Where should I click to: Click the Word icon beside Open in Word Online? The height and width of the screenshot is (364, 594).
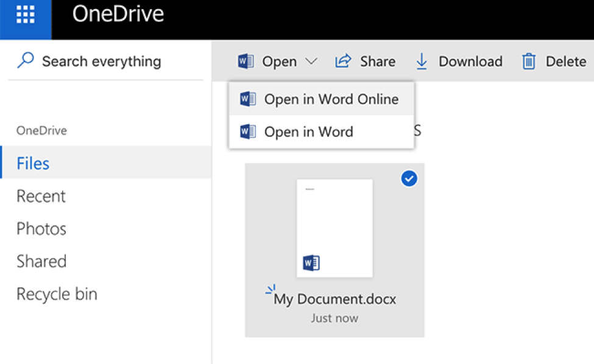(247, 99)
